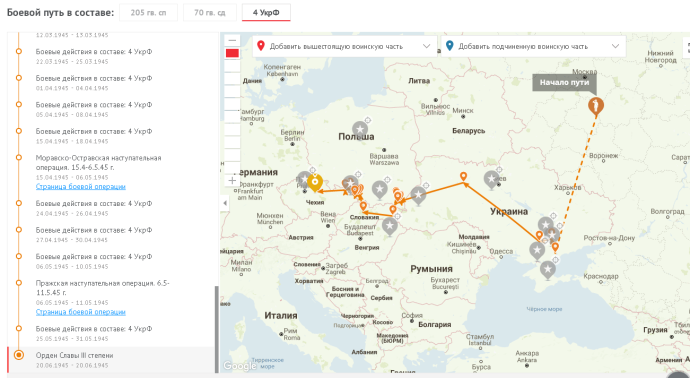Viewport: 691px width, 378px height.
Task: Click the red zoom level indicator
Action: click(x=232, y=53)
